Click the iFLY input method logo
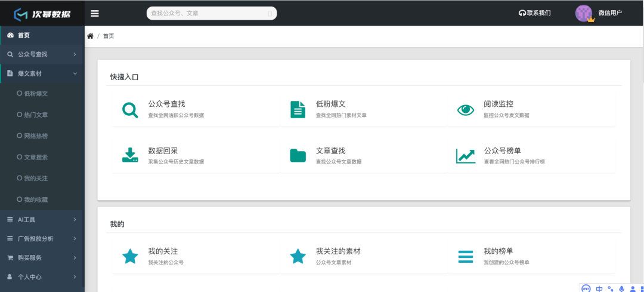 (587, 288)
